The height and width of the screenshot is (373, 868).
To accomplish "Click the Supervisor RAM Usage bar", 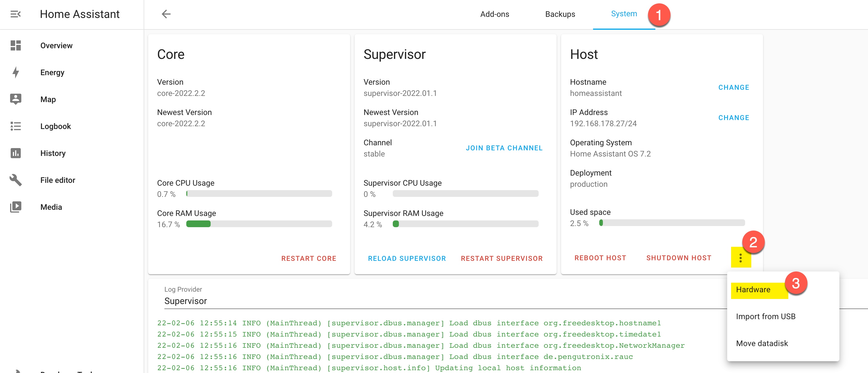I will click(466, 224).
